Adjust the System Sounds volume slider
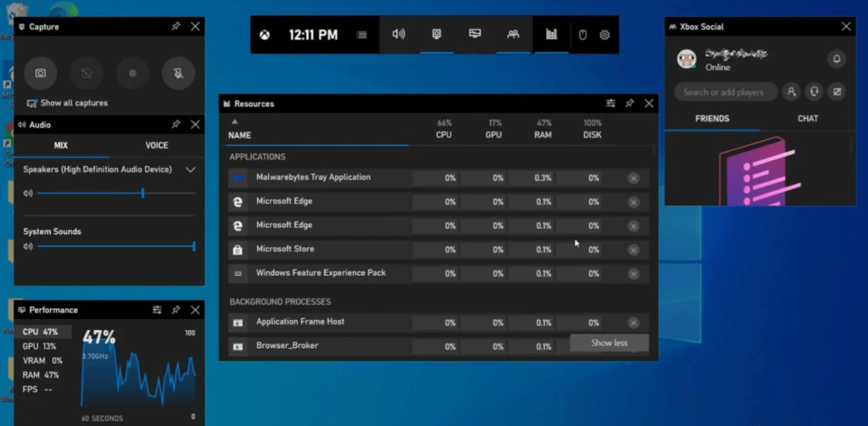The image size is (868, 426). tap(116, 246)
